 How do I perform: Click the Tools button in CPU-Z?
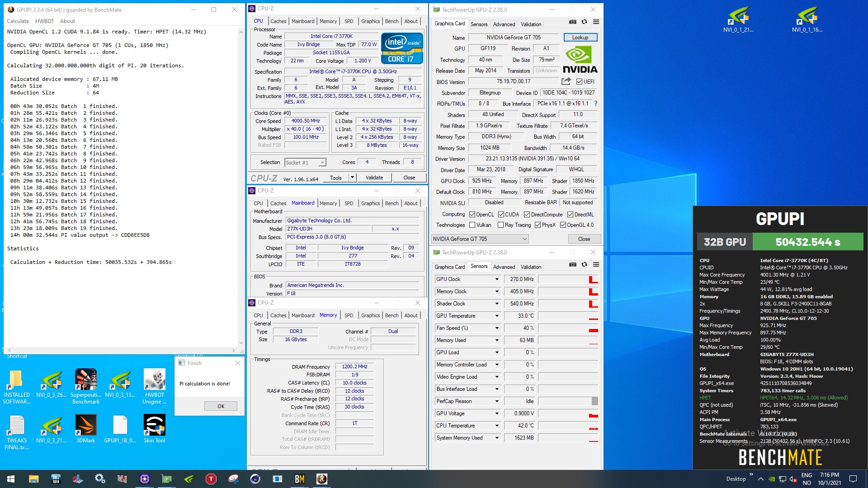click(335, 178)
